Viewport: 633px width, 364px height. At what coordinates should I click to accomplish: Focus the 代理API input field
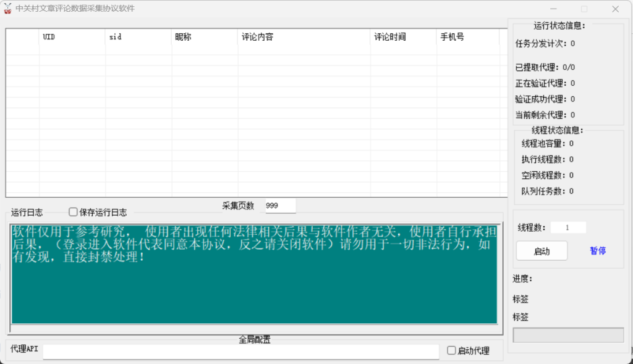[x=241, y=351]
